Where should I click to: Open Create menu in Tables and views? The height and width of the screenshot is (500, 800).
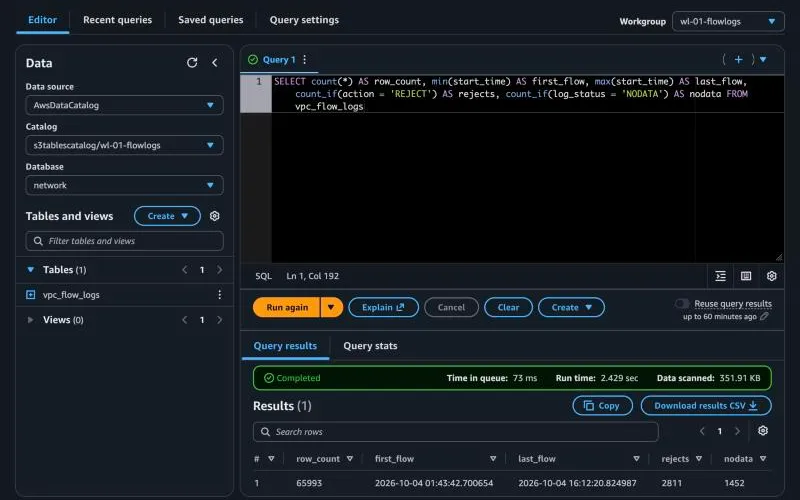click(167, 216)
